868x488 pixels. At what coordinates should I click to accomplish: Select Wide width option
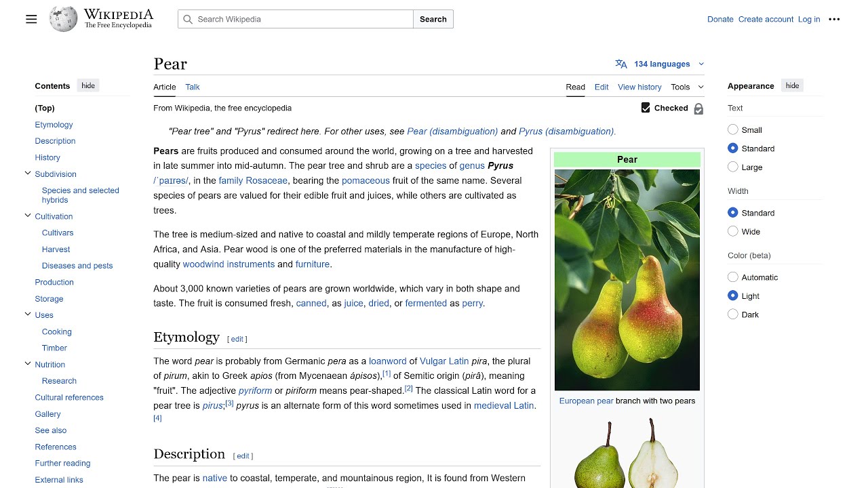[732, 231]
